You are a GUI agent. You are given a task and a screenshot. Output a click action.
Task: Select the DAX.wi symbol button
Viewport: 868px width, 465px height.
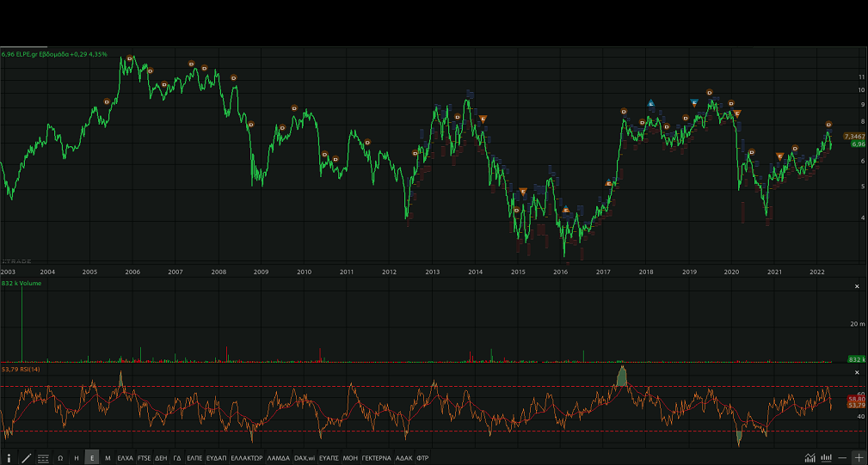click(305, 458)
